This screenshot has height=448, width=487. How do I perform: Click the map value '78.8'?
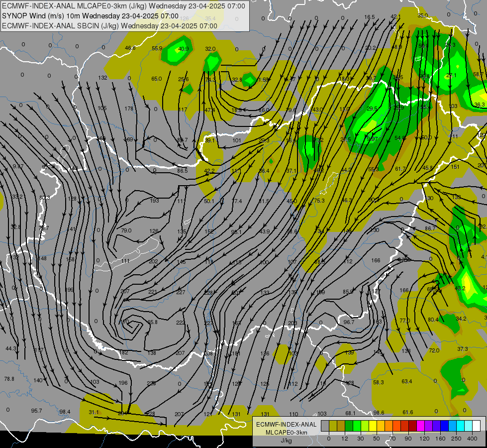coord(9,379)
